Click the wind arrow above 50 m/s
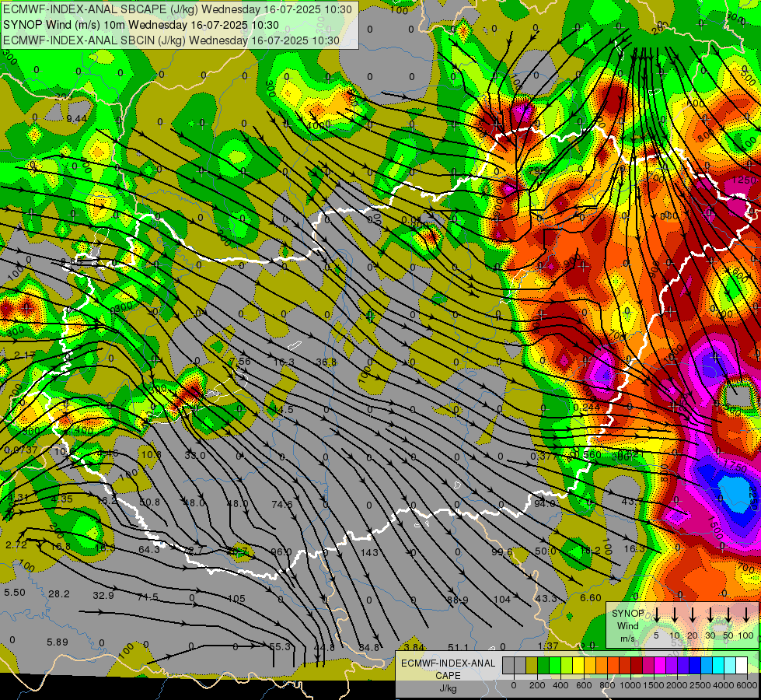This screenshot has width=761, height=700. pyautogui.click(x=728, y=614)
